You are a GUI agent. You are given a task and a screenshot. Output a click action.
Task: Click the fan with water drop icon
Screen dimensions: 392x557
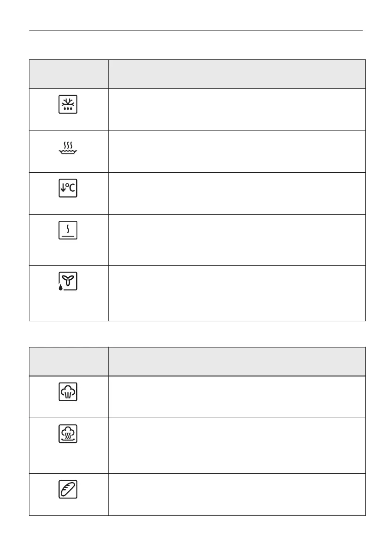68,282
